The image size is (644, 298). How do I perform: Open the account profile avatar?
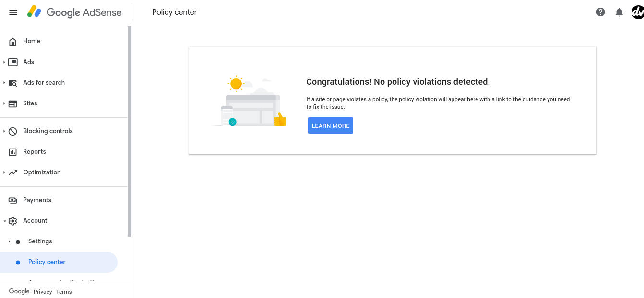click(x=638, y=12)
